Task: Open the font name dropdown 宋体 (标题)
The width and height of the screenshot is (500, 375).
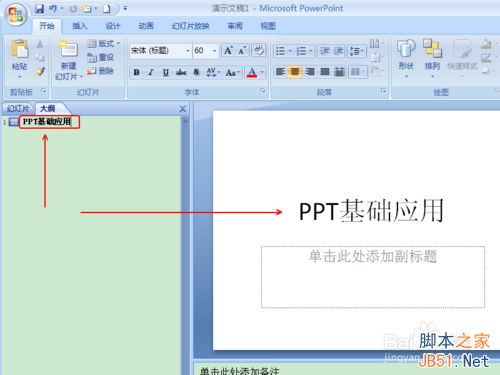Action: 188,51
